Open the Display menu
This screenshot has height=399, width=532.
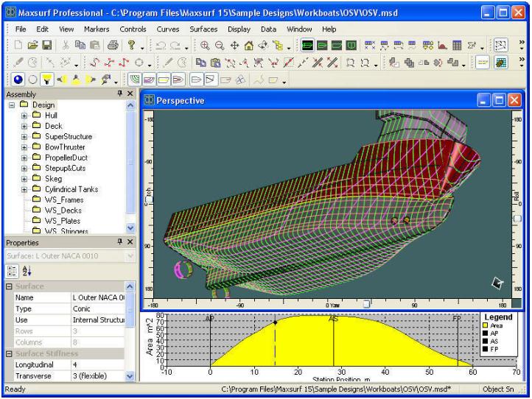point(239,29)
